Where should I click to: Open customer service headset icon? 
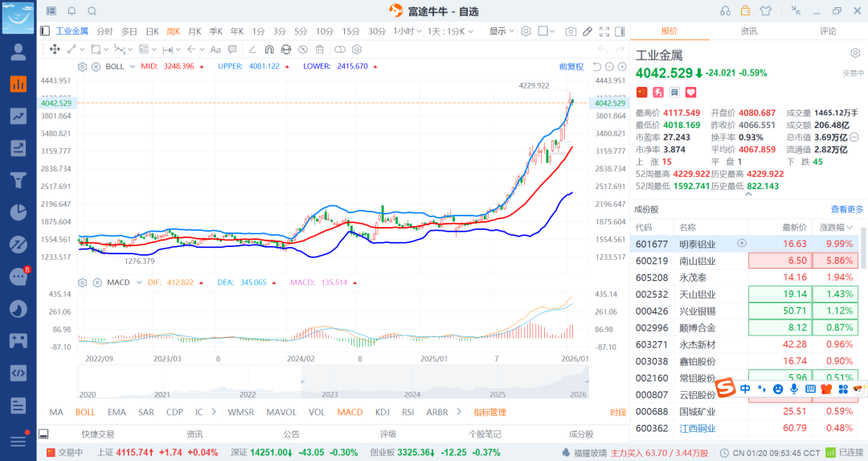coord(726,10)
